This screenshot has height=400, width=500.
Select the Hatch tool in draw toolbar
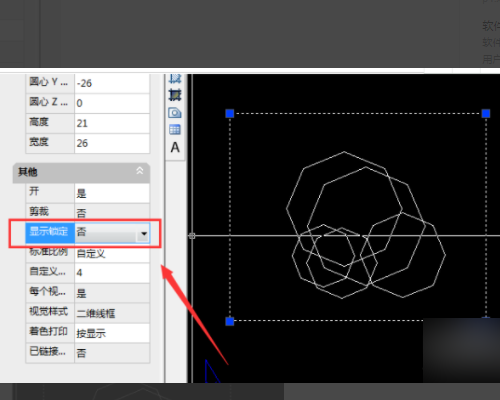click(175, 79)
